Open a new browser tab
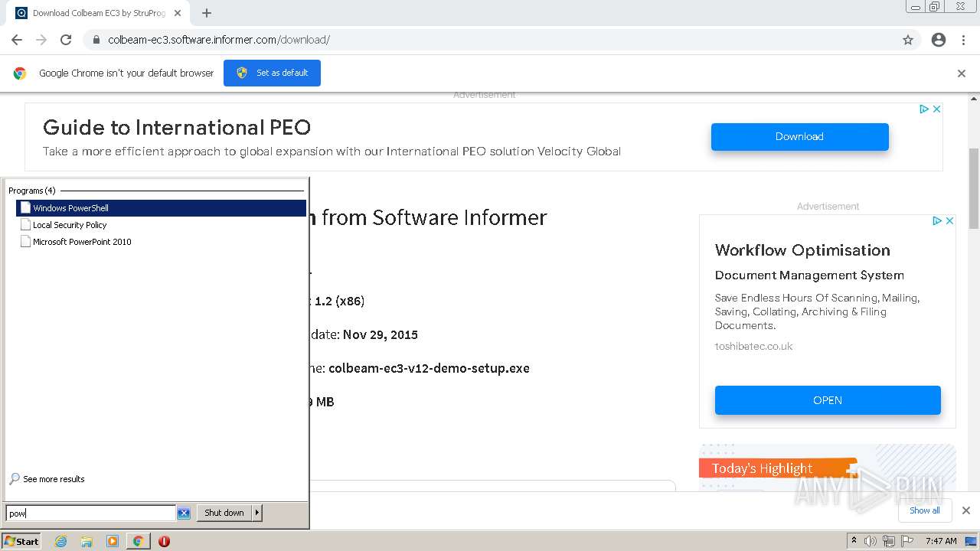Screen dimensions: 980x551 pyautogui.click(x=207, y=13)
